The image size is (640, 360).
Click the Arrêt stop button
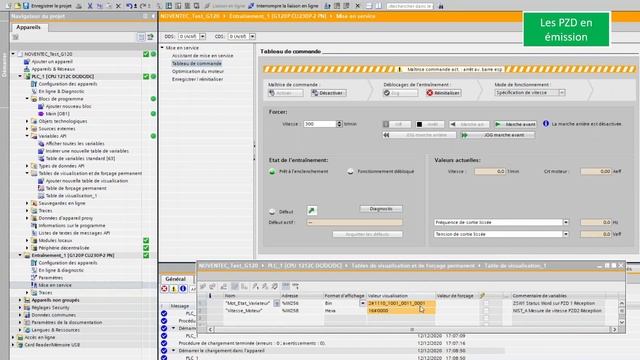[429, 124]
